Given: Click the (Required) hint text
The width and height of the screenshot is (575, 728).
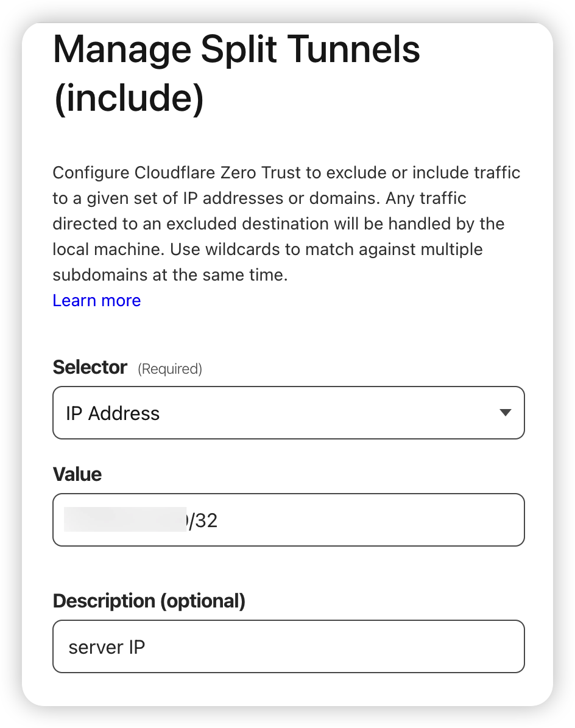Looking at the screenshot, I should (170, 369).
